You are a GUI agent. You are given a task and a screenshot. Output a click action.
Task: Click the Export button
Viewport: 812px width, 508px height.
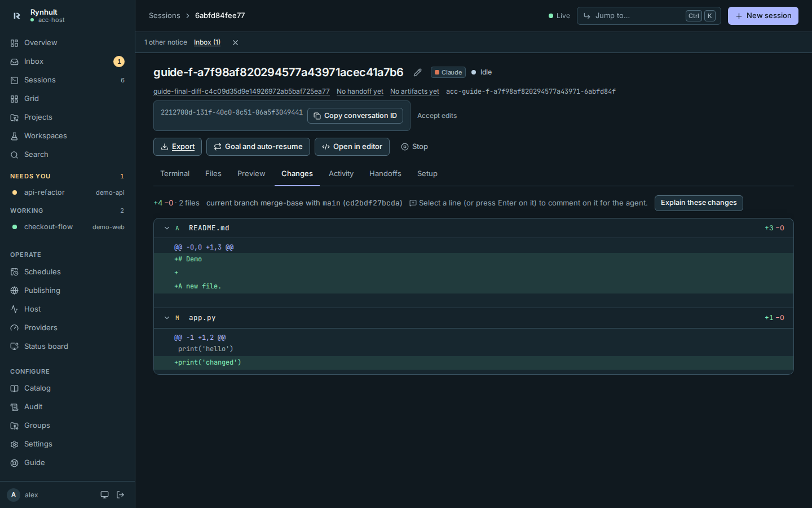pos(178,147)
